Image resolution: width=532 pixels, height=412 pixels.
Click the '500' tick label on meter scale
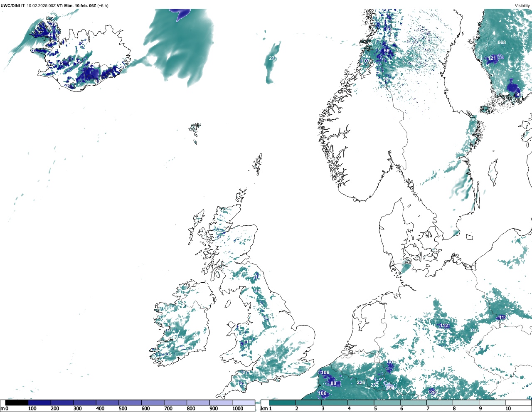tap(123, 409)
